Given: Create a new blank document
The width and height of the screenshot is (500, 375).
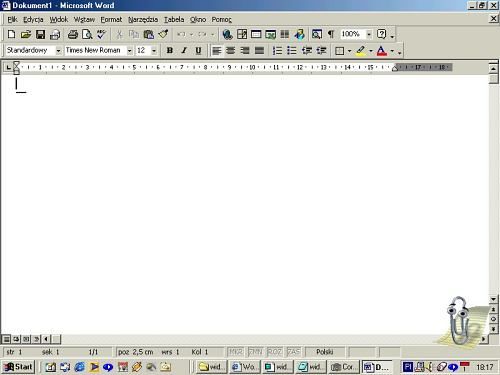Looking at the screenshot, I should click(11, 34).
